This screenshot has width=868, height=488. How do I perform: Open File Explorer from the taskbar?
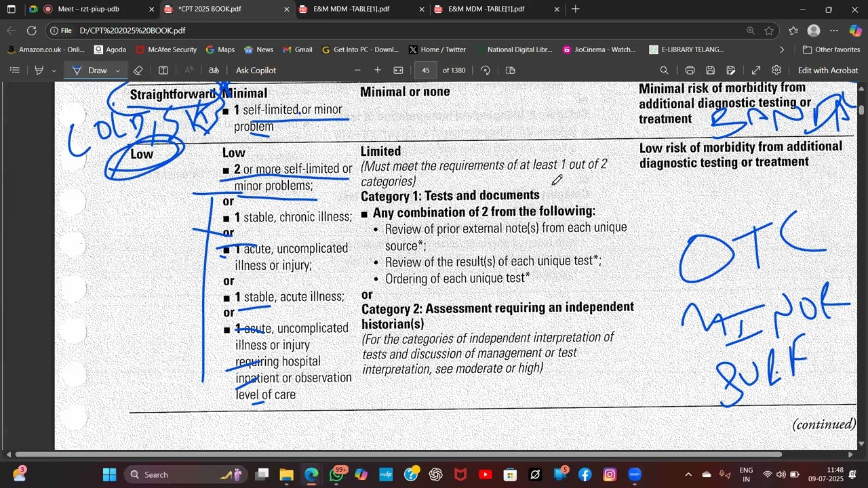tap(286, 474)
